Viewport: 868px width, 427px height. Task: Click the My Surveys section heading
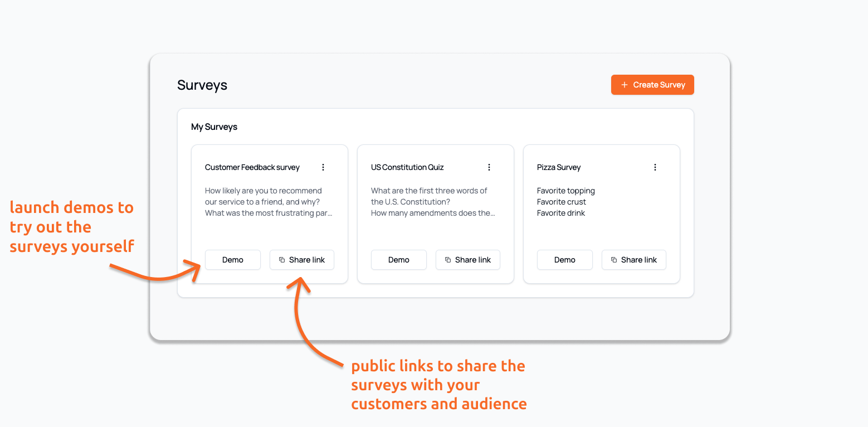214,127
